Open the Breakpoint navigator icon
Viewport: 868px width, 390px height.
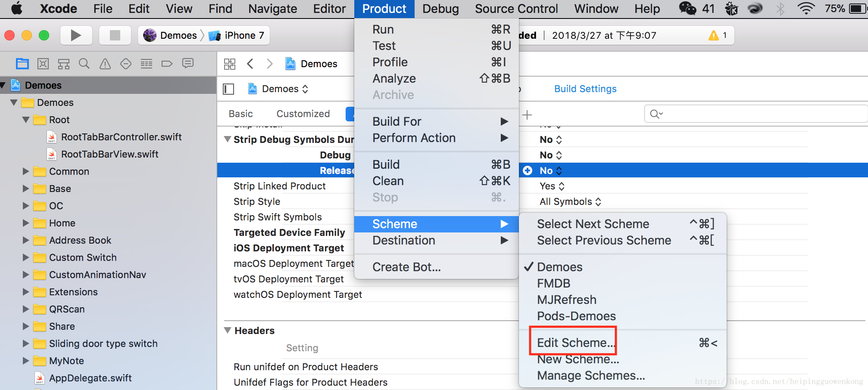(x=167, y=63)
